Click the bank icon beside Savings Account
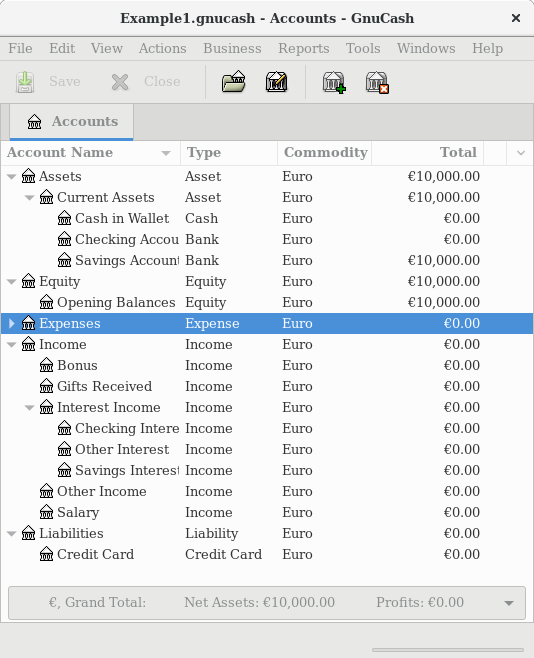Viewport: 534px width, 658px height. coord(65,260)
